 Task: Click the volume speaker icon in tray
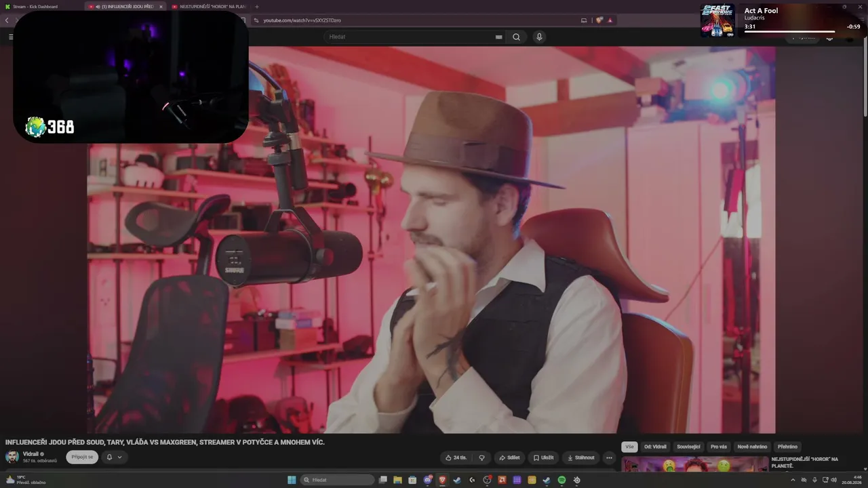click(834, 480)
